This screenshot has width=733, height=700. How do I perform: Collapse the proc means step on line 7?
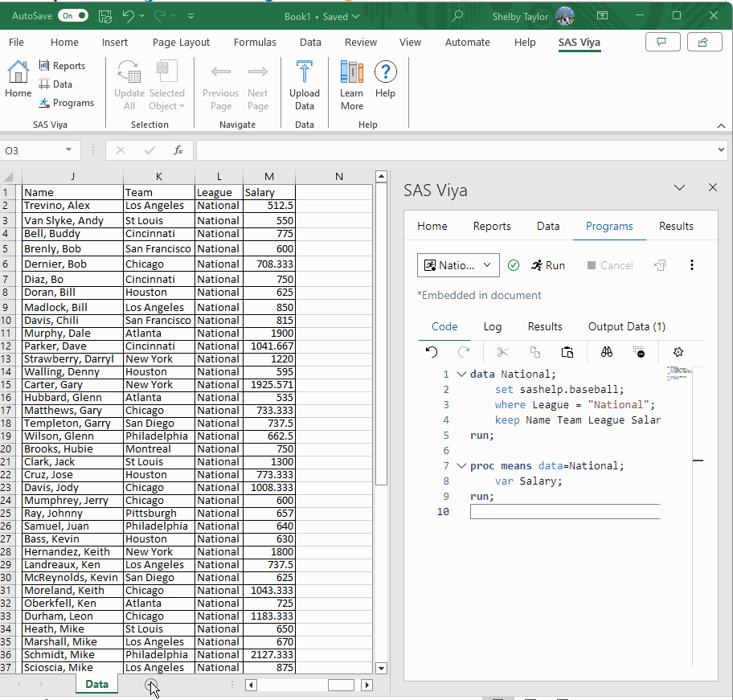click(x=461, y=465)
